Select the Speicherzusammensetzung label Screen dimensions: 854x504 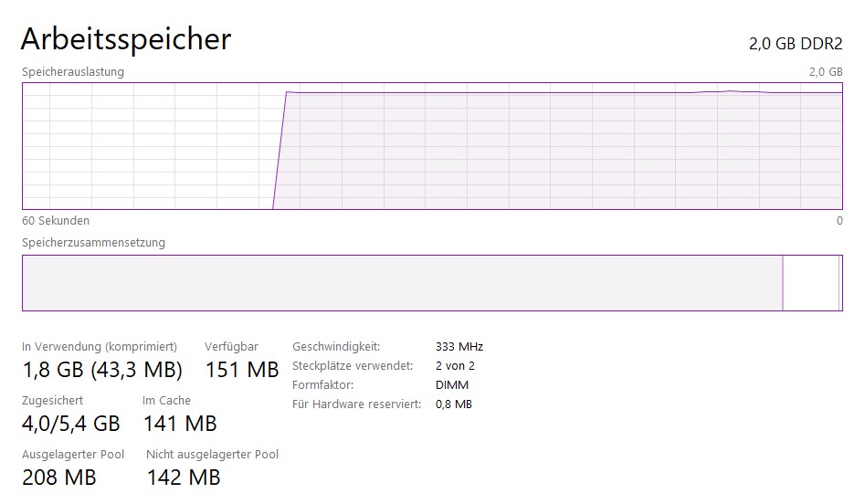(93, 243)
